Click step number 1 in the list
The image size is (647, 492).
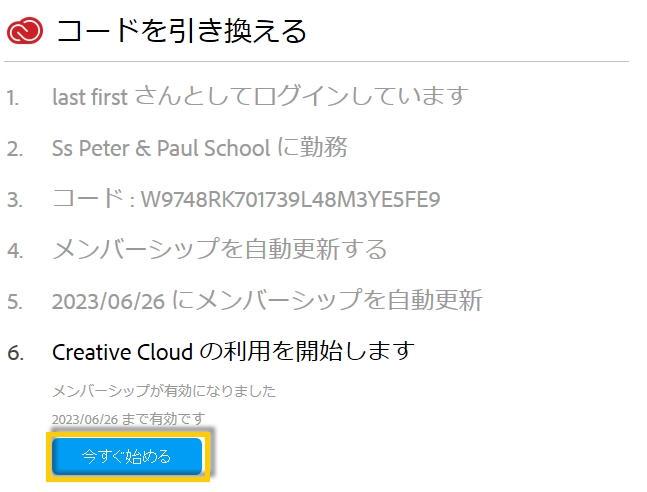point(13,98)
